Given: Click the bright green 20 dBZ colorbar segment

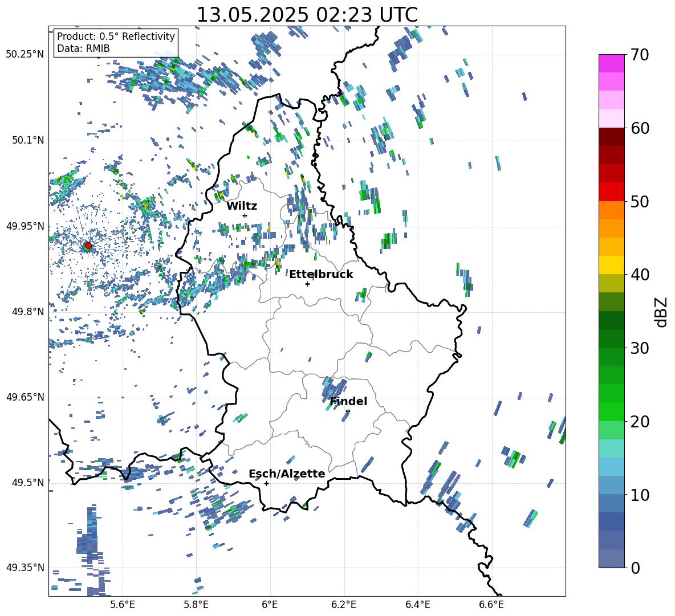Looking at the screenshot, I should (x=611, y=411).
